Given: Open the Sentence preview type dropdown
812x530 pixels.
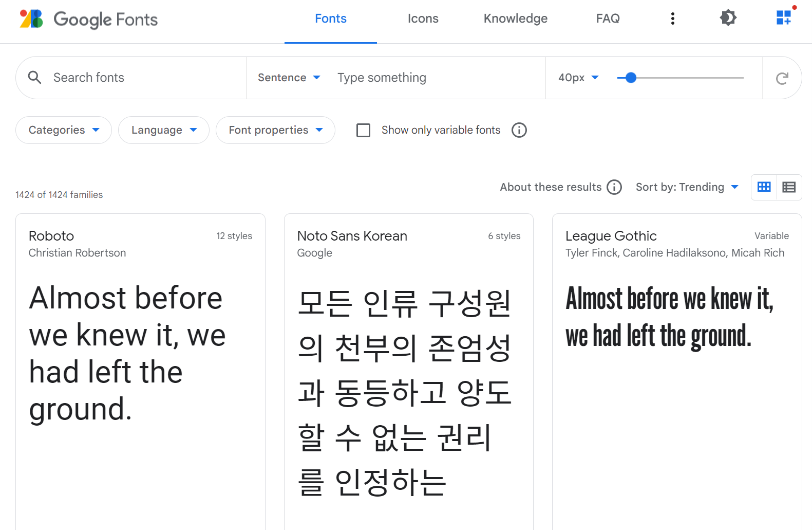Looking at the screenshot, I should (289, 78).
